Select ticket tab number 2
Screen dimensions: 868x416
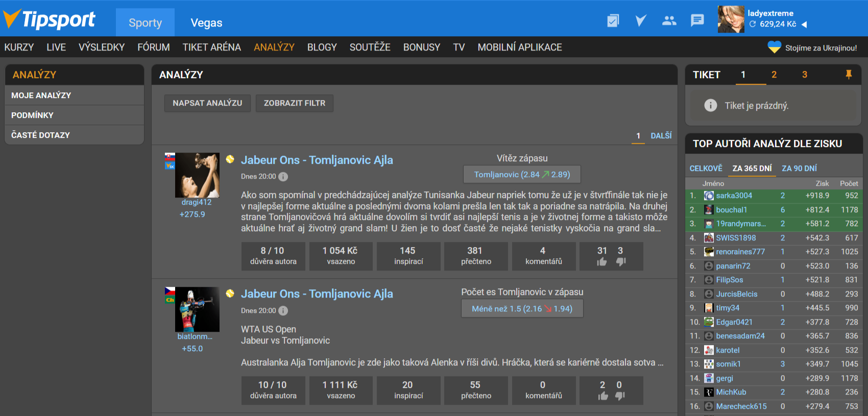[x=774, y=75]
